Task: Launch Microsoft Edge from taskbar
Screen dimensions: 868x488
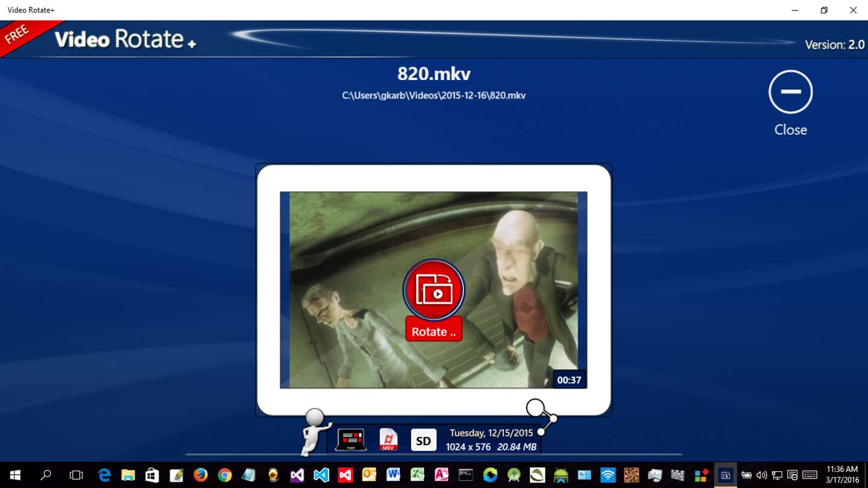Action: click(104, 475)
